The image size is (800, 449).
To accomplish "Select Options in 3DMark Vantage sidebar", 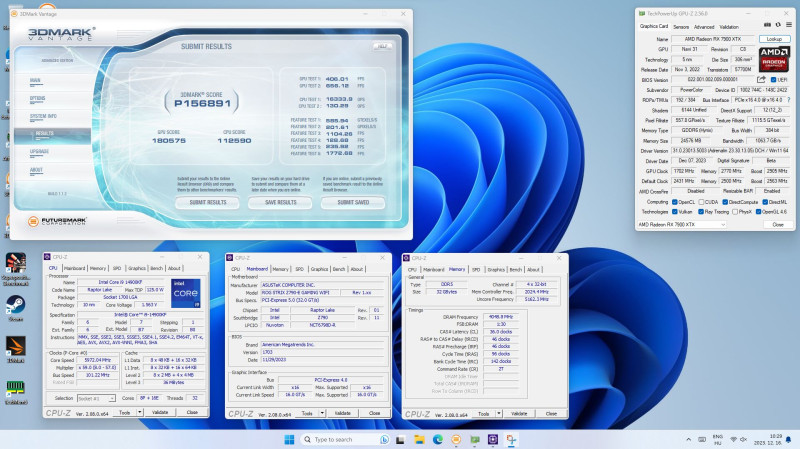I will click(x=38, y=98).
